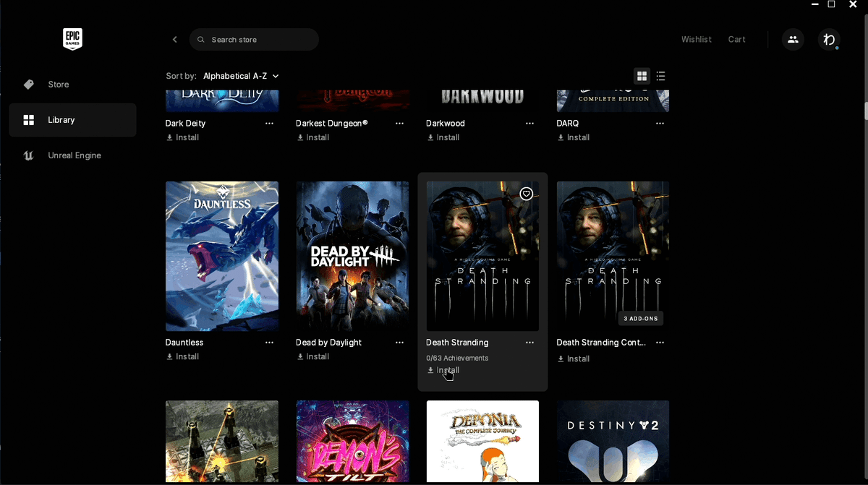The image size is (868, 485).
Task: Click the Epic Games logo
Action: click(72, 39)
